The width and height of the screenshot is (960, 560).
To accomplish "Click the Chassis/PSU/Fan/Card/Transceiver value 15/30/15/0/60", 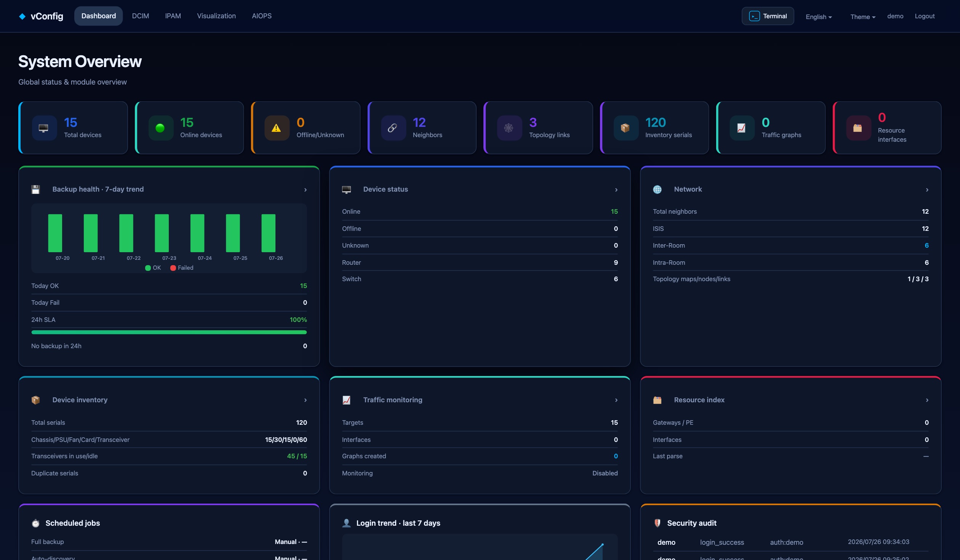I will (x=286, y=440).
